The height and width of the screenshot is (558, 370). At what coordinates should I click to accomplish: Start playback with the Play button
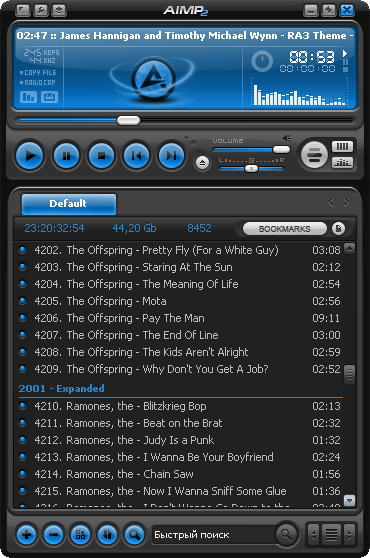30,156
